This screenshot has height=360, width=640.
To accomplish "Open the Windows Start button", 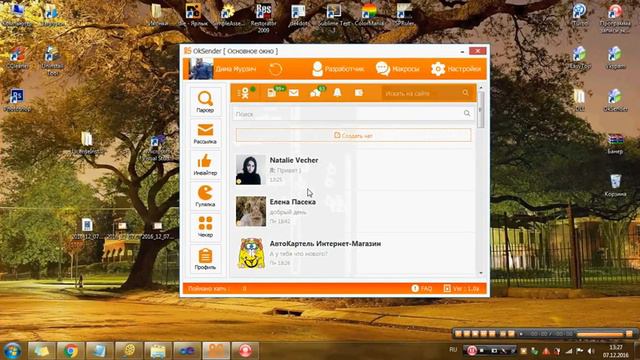I will coord(13,350).
